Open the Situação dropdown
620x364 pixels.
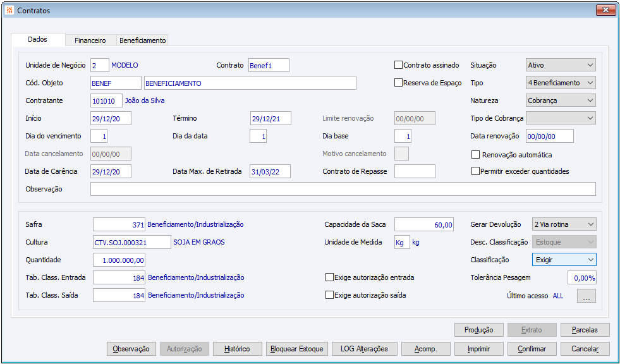click(561, 65)
